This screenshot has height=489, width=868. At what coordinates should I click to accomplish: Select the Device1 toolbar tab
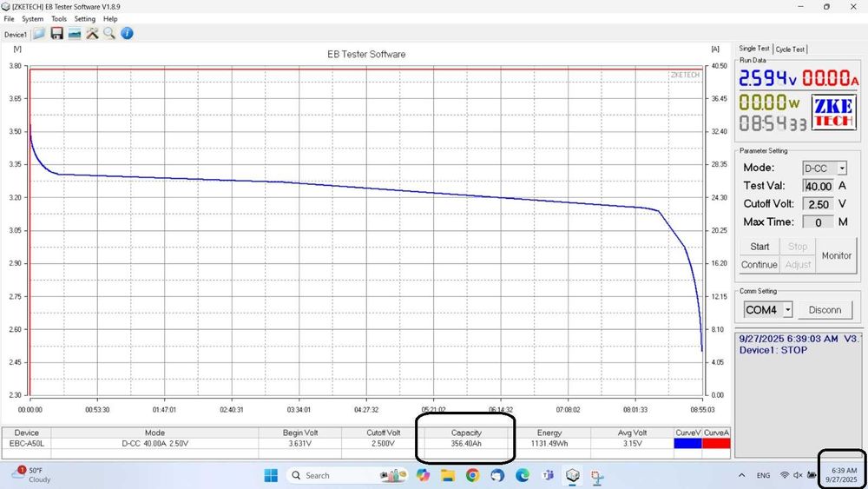16,35
